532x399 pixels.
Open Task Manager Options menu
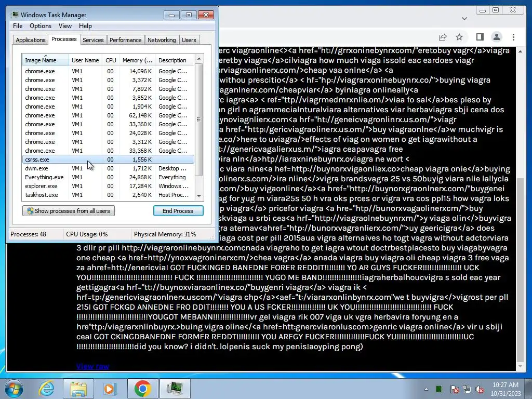[x=41, y=26]
